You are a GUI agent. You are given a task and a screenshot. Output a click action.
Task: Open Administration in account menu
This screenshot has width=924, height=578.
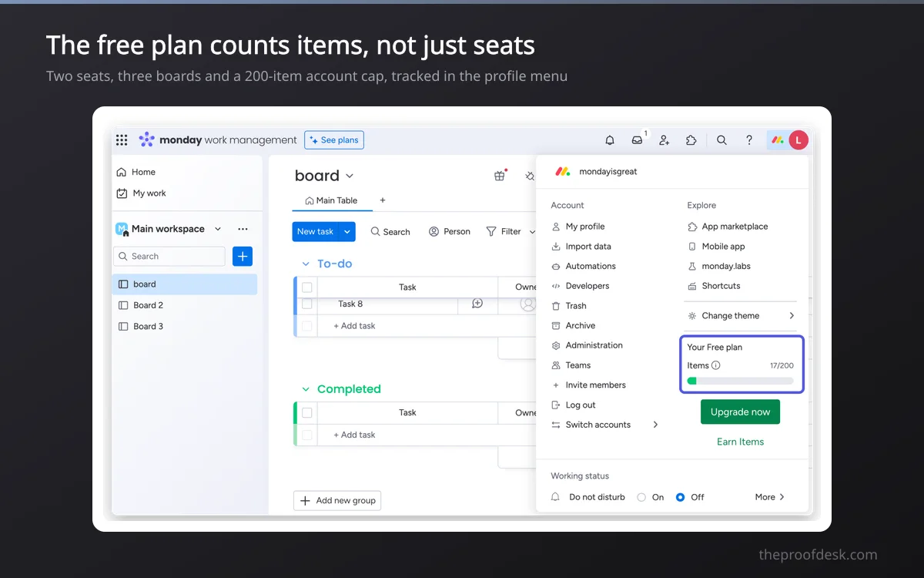coord(588,345)
